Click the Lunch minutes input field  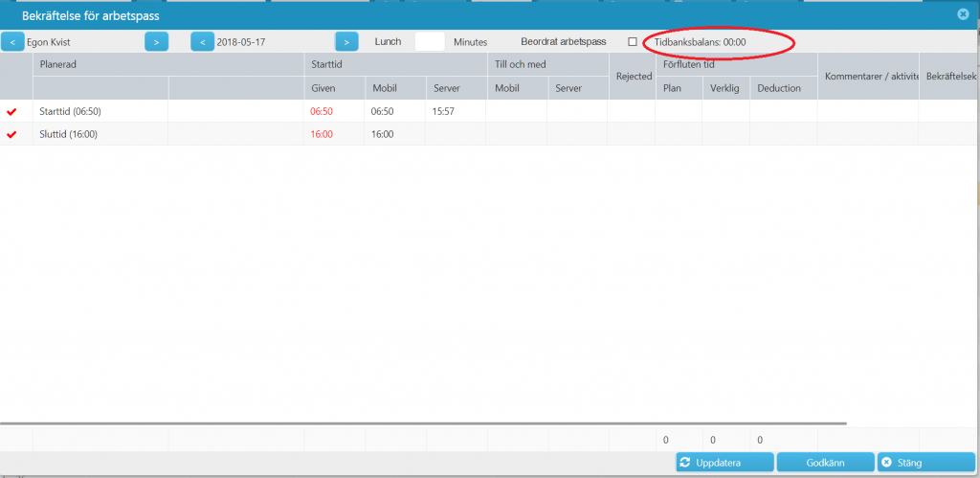430,42
